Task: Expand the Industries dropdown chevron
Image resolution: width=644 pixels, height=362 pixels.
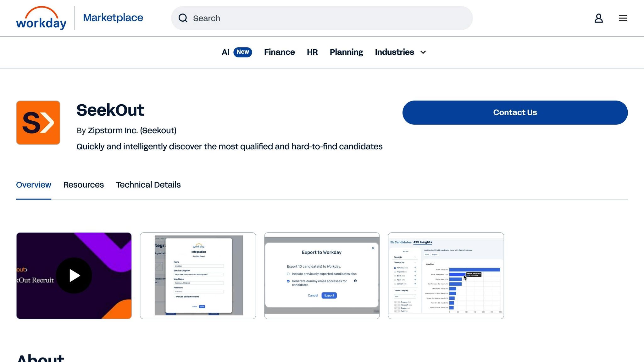Action: 423,52
